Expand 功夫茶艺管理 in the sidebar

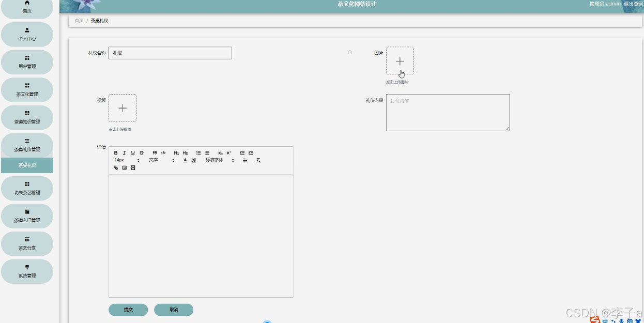pyautogui.click(x=27, y=189)
